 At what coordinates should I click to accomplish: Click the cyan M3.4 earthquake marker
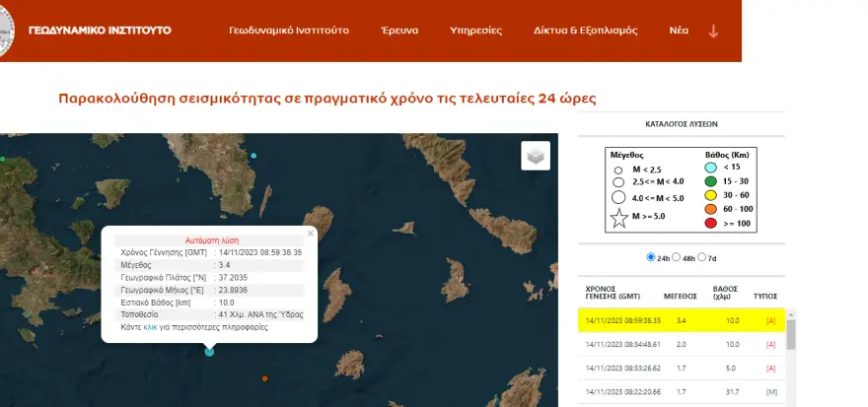click(x=209, y=351)
